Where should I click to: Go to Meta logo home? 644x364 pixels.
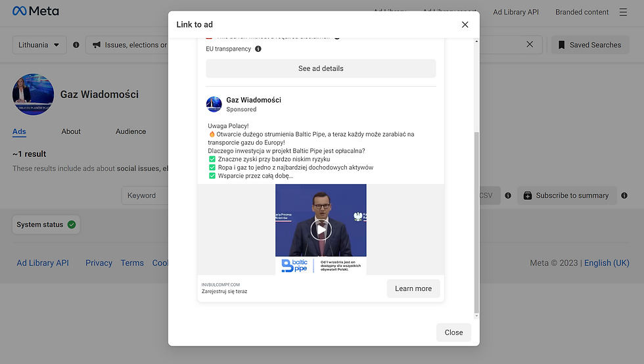point(35,11)
